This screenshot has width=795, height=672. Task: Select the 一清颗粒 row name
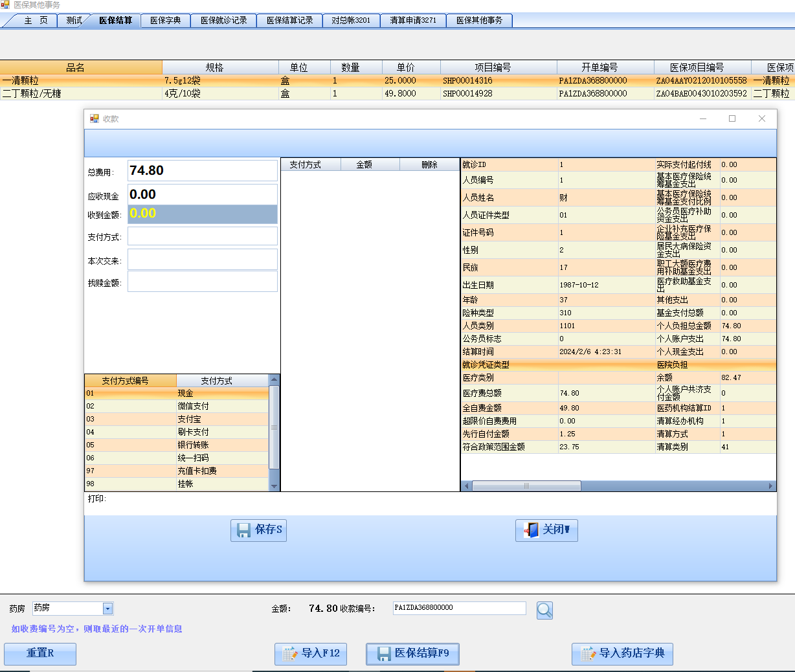(x=21, y=81)
